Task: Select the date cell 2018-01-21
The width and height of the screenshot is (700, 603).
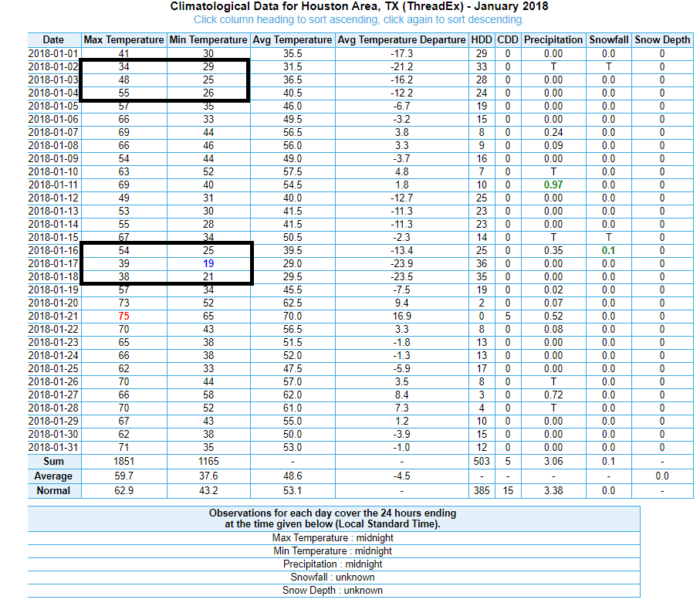Action: [x=53, y=317]
